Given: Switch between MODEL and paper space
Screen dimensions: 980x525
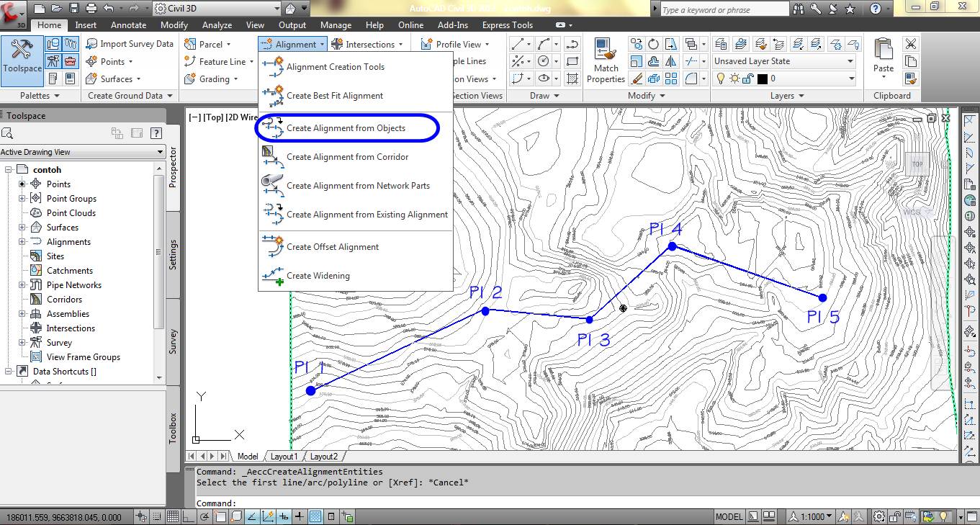Looking at the screenshot, I should pos(729,516).
